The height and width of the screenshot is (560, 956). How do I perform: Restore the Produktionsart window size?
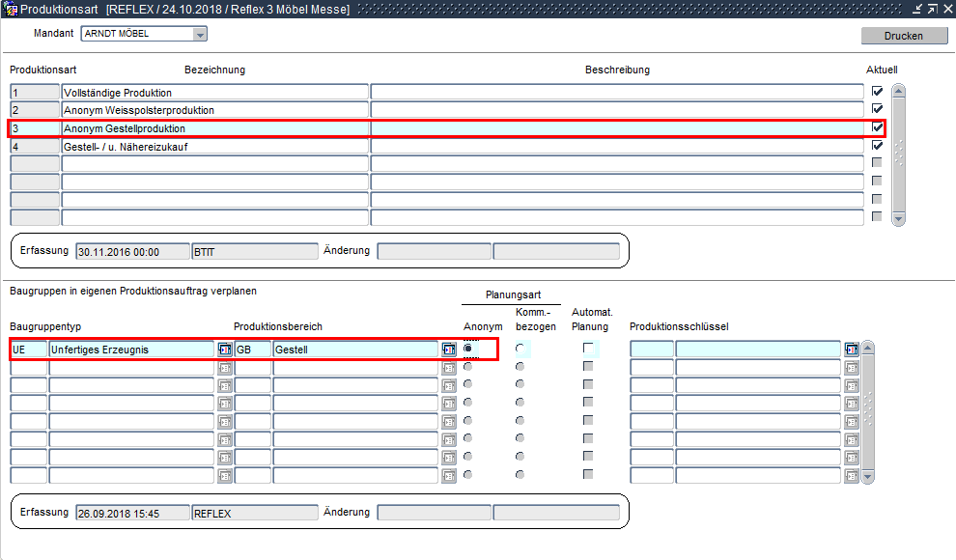(x=931, y=9)
